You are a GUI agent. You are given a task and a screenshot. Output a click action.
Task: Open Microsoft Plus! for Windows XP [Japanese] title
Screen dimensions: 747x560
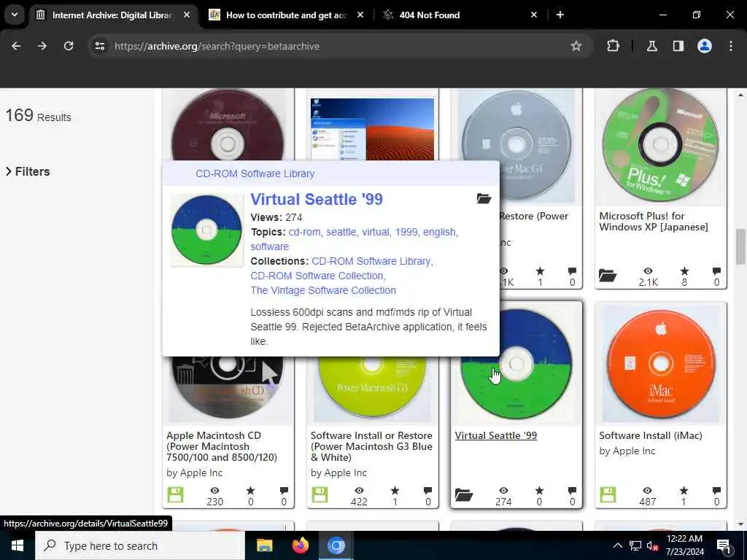click(x=654, y=222)
